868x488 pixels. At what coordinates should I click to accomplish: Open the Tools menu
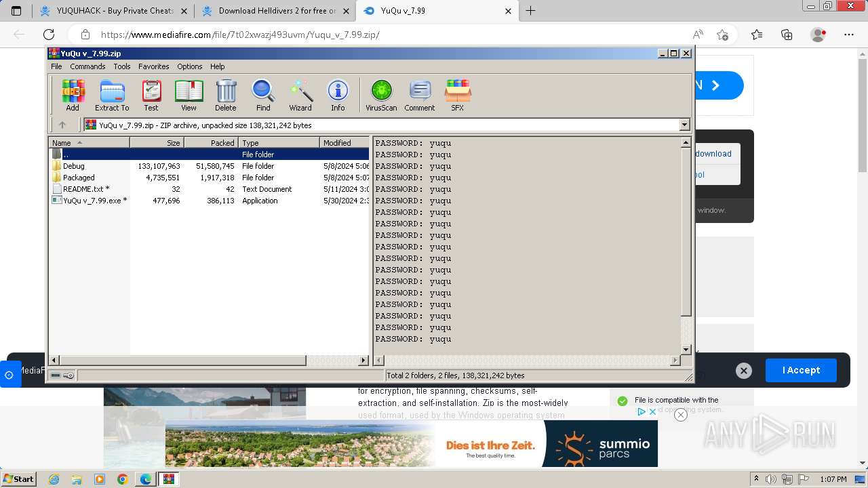click(122, 66)
